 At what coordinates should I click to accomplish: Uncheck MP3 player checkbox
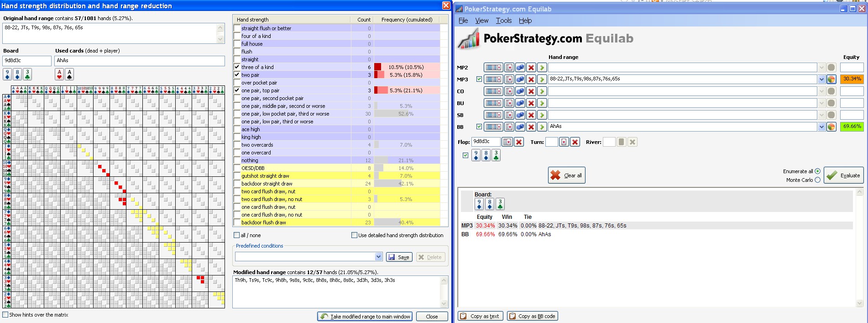click(479, 79)
